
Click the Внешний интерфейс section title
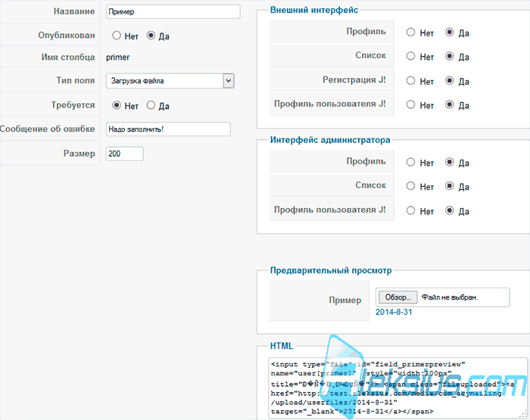tap(314, 10)
